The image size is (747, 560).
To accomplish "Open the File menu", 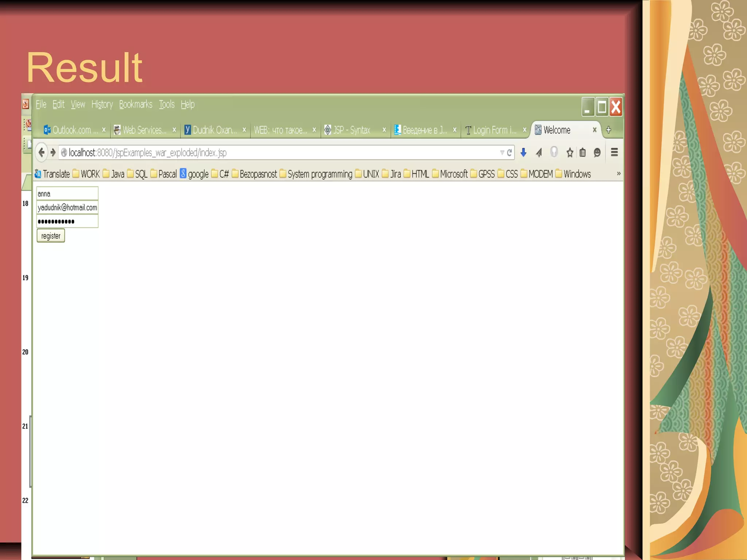I will click(x=41, y=105).
